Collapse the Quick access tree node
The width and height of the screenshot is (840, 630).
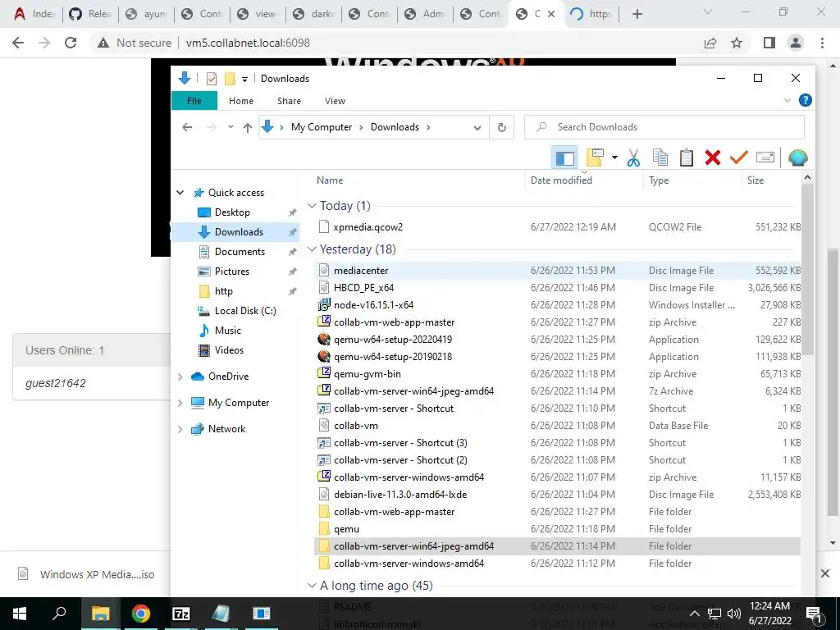(x=180, y=193)
